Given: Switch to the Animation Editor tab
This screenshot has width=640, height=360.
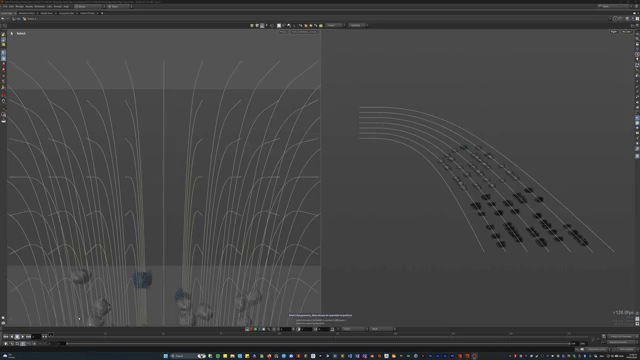Looking at the screenshot, I should [27, 13].
